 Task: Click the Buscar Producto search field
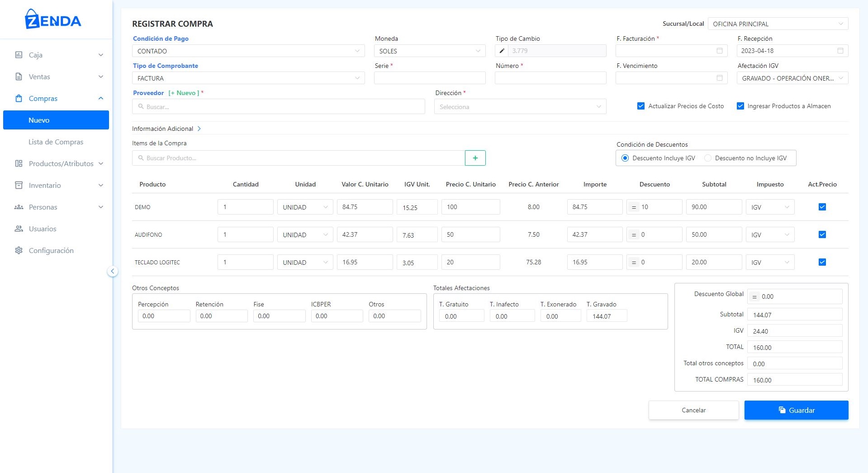(x=299, y=158)
